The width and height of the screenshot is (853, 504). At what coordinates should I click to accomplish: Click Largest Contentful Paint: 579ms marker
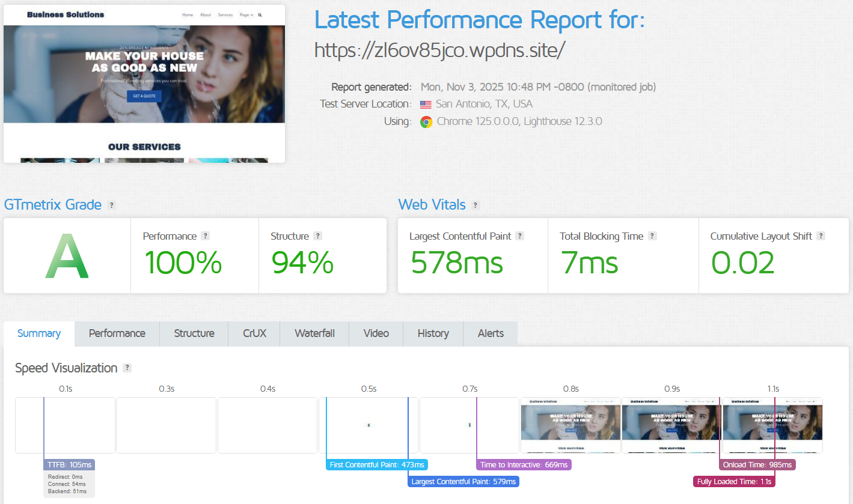click(x=463, y=482)
